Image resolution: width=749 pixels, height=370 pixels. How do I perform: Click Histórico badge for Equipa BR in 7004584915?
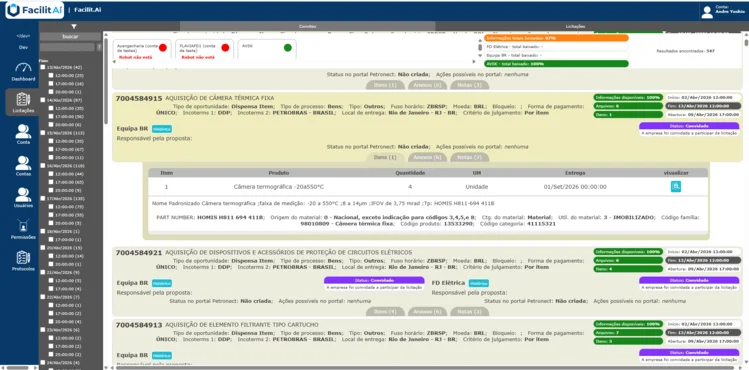162,129
